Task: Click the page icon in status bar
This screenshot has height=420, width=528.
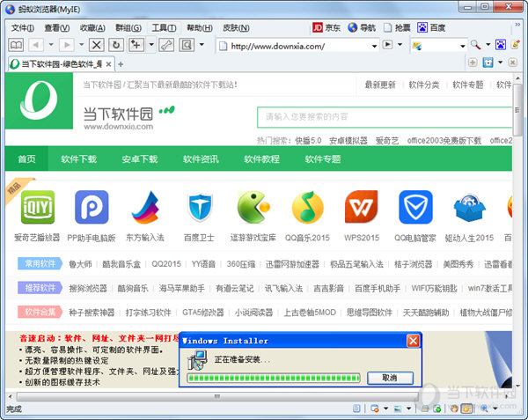Action: pyautogui.click(x=356, y=409)
